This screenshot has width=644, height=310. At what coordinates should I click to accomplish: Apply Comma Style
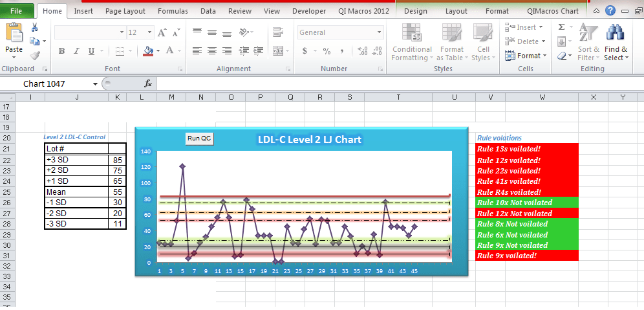[341, 51]
